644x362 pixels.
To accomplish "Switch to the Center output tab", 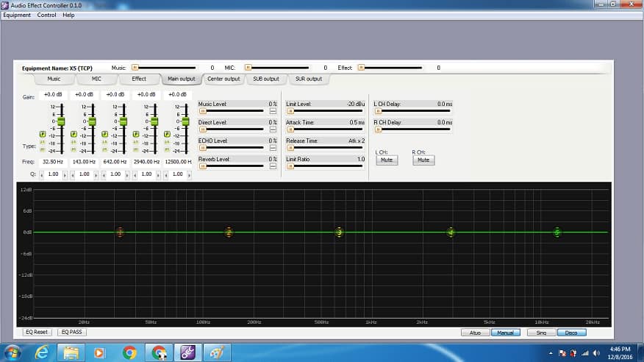I will (x=223, y=79).
